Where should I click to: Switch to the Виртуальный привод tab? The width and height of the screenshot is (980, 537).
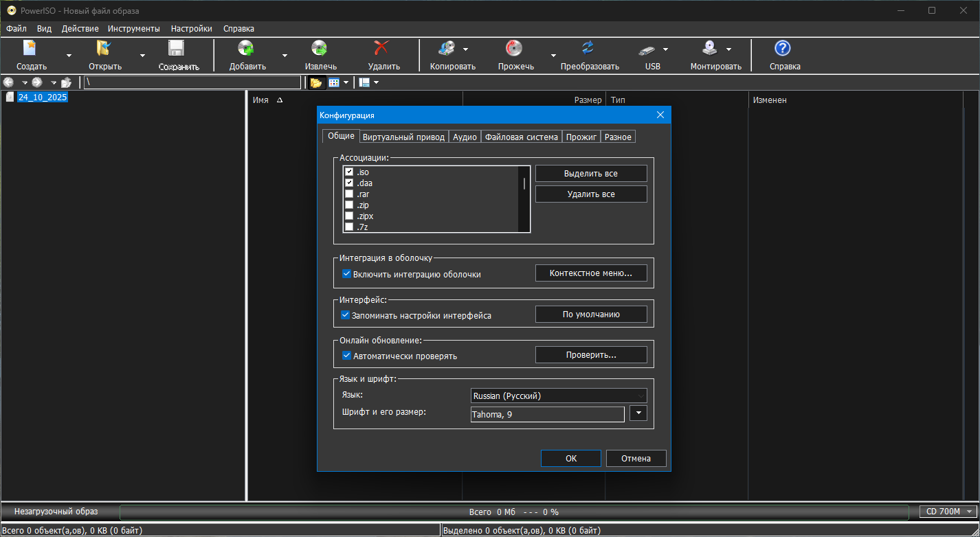[403, 137]
